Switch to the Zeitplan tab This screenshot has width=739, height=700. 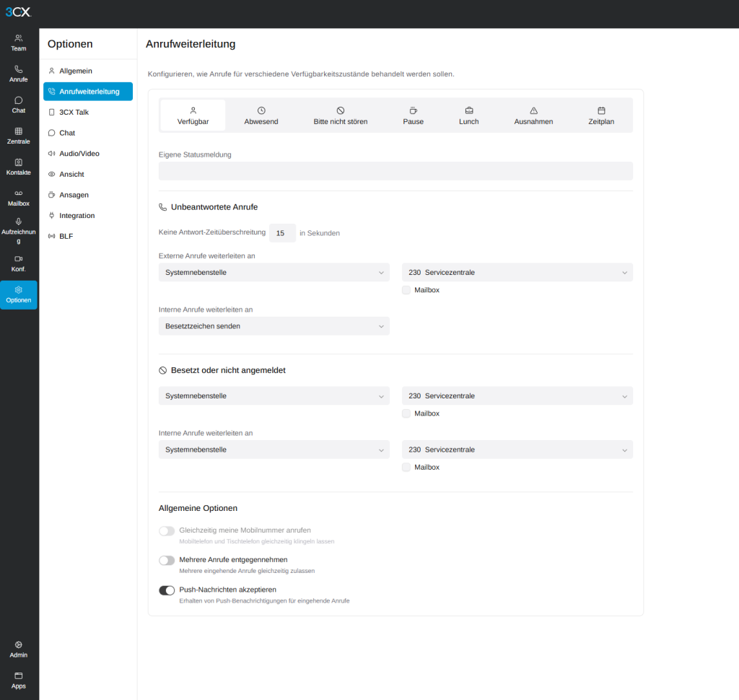pyautogui.click(x=601, y=115)
